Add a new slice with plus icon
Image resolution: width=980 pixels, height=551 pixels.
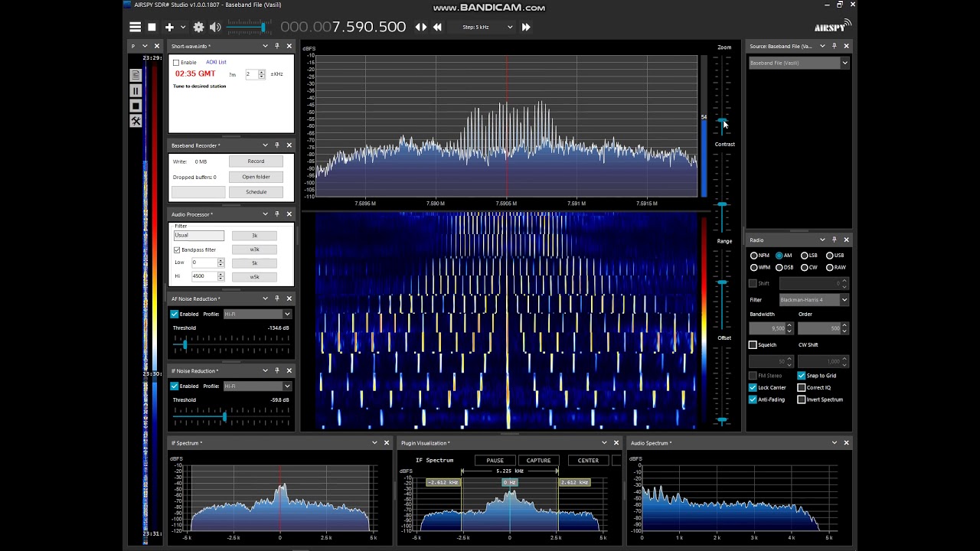point(169,27)
